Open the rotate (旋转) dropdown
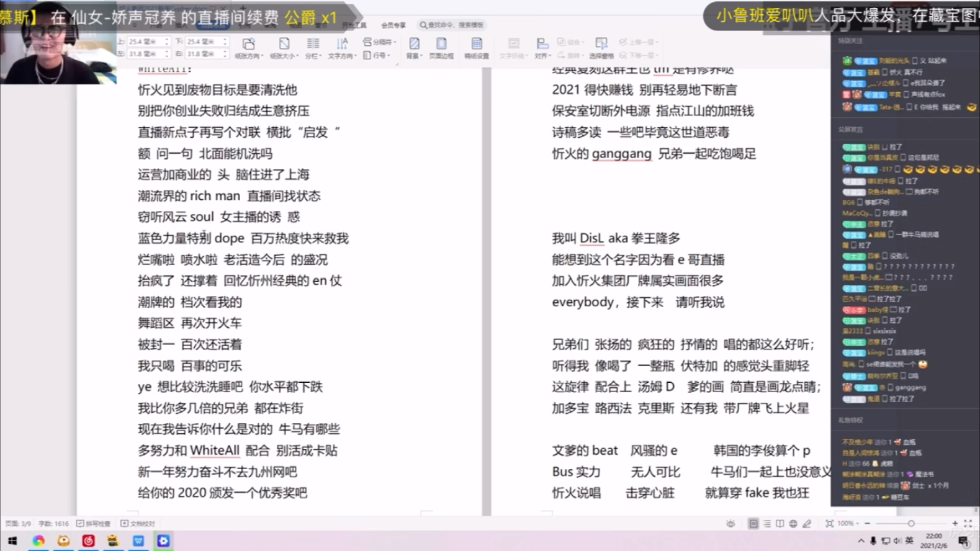This screenshot has width=980, height=551. [571, 55]
